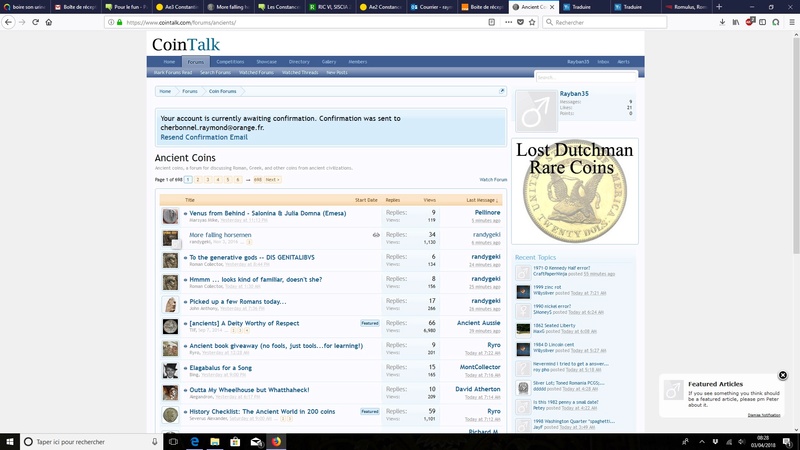The width and height of the screenshot is (800, 450).
Task: Click Watched Threads sub-navigation link
Action: [300, 72]
